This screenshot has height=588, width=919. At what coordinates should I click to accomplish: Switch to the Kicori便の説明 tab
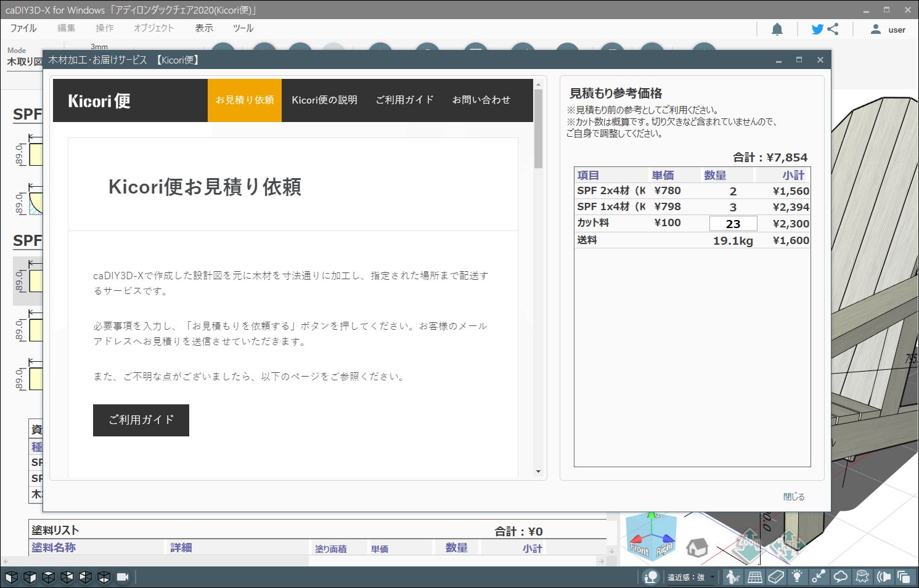(x=324, y=100)
